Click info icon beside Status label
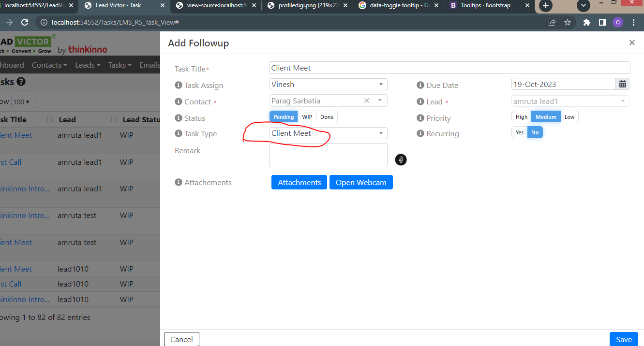This screenshot has width=644, height=346. coord(178,118)
